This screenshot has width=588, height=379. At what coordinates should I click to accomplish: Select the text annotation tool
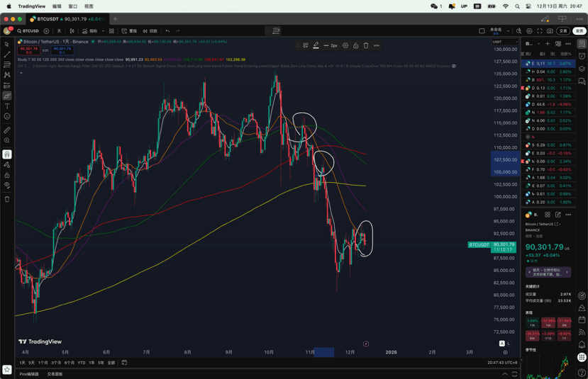point(7,106)
